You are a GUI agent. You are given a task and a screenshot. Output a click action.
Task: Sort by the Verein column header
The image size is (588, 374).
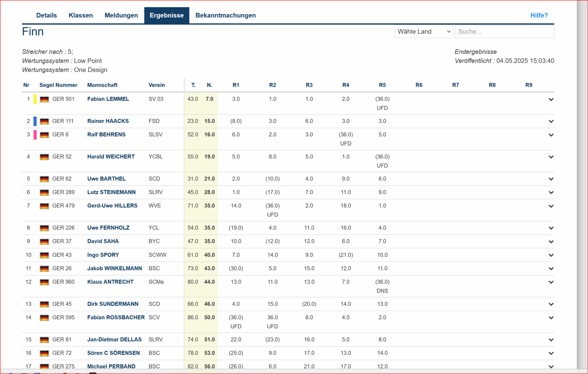[156, 85]
